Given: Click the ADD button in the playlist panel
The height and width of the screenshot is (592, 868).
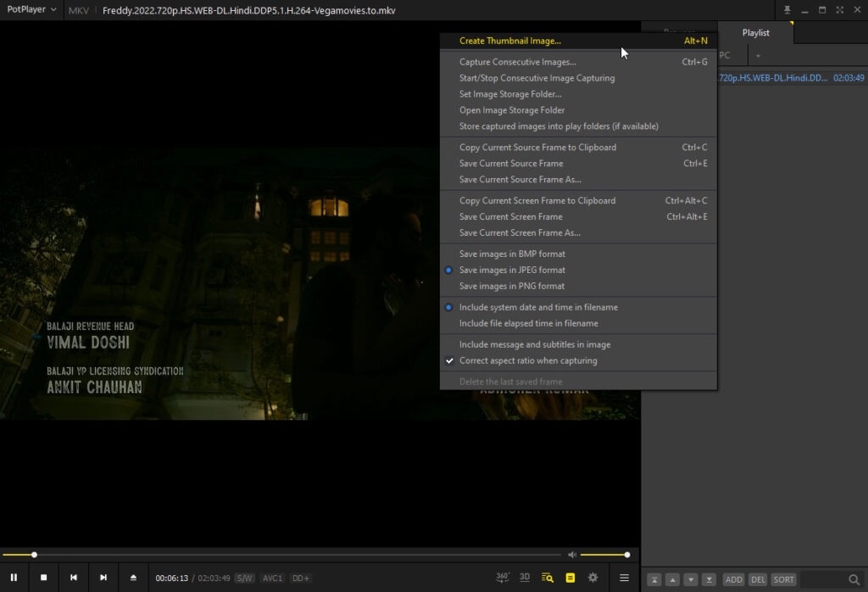Looking at the screenshot, I should tap(733, 579).
